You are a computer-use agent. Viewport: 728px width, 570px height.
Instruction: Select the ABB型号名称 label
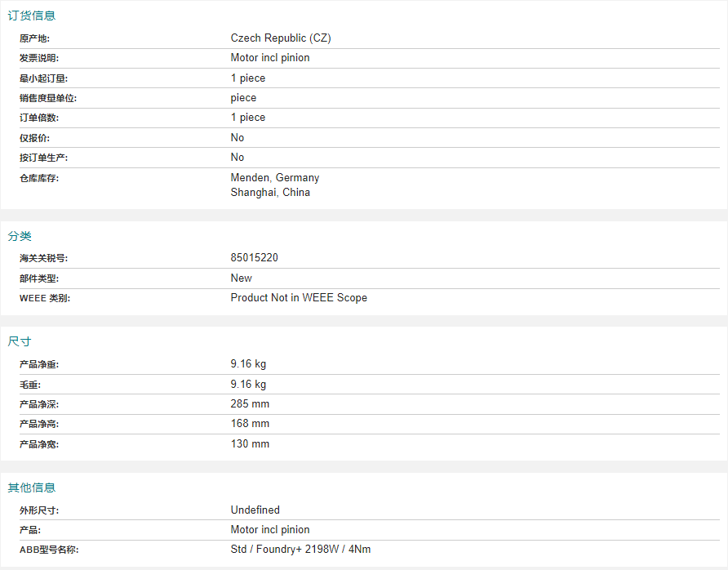[49, 550]
